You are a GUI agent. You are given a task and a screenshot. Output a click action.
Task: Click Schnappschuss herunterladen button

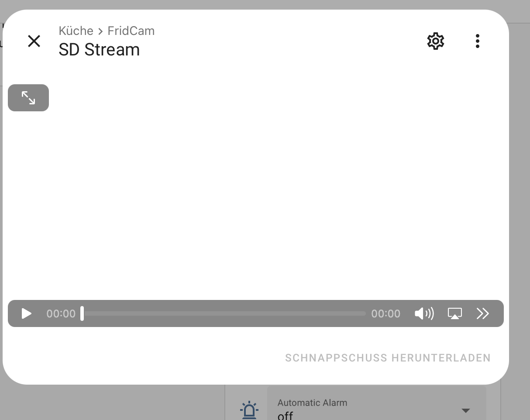388,358
